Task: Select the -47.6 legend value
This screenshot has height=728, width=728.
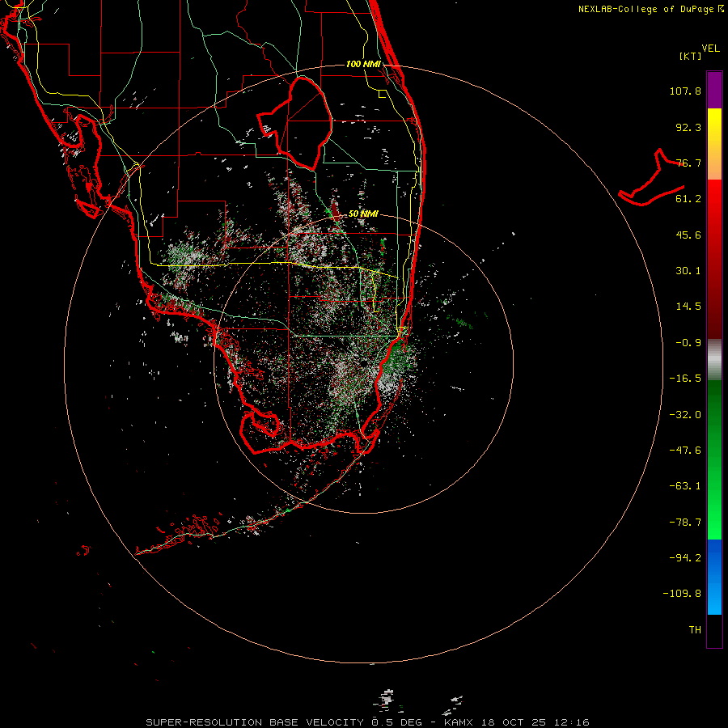Action: tap(685, 451)
